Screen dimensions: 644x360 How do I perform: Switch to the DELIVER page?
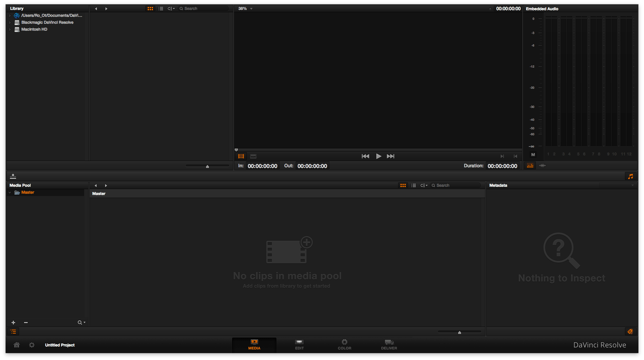coord(389,345)
